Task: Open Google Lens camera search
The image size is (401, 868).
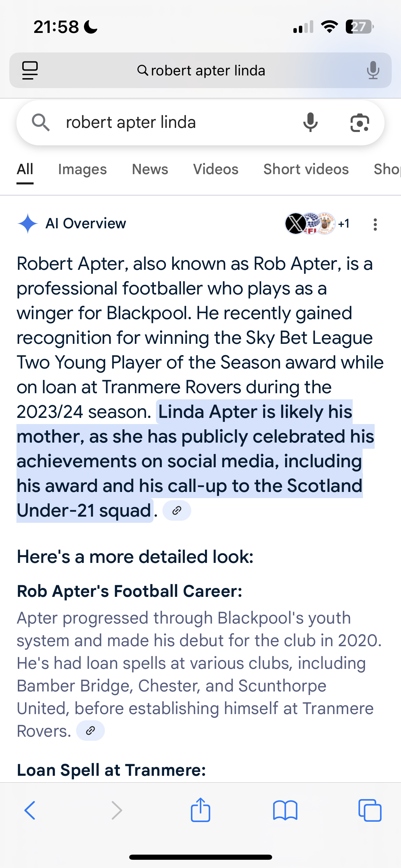Action: pyautogui.click(x=360, y=123)
